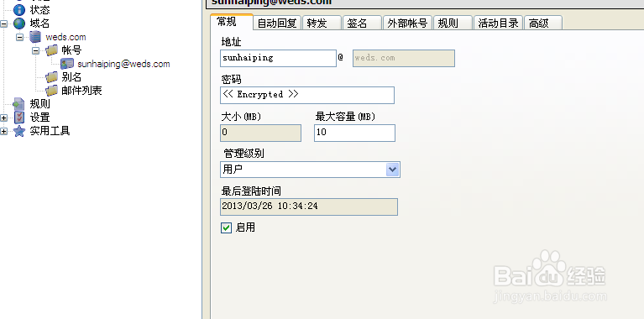
Task: Collapse the weds.com tree node
Action: (19, 37)
